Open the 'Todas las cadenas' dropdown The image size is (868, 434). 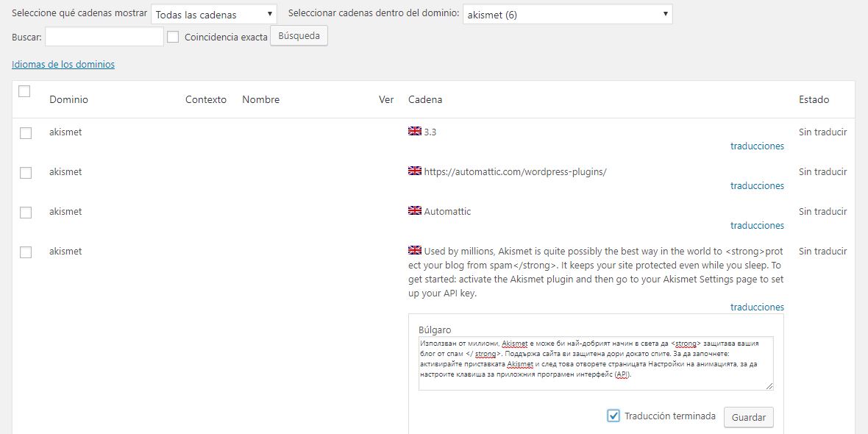pos(213,15)
